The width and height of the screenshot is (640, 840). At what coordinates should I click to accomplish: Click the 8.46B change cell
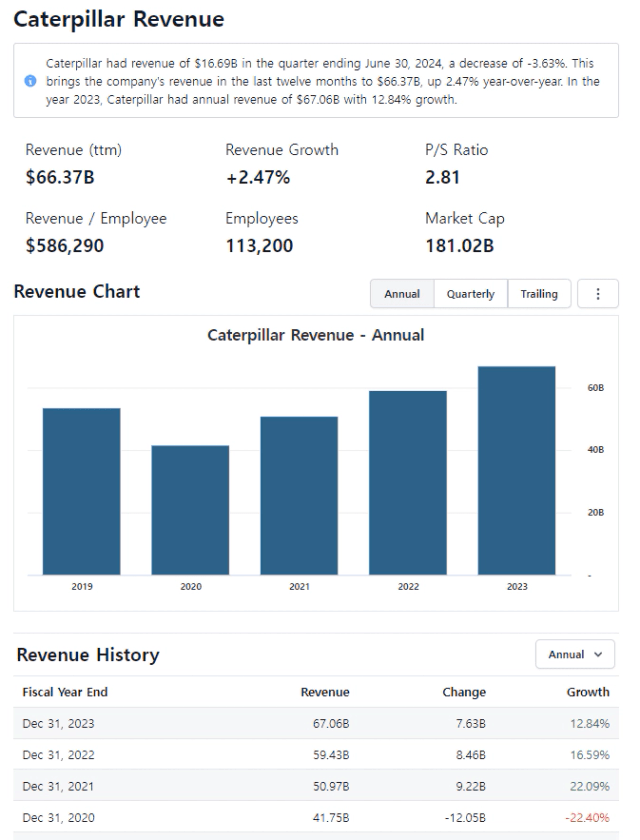[471, 755]
